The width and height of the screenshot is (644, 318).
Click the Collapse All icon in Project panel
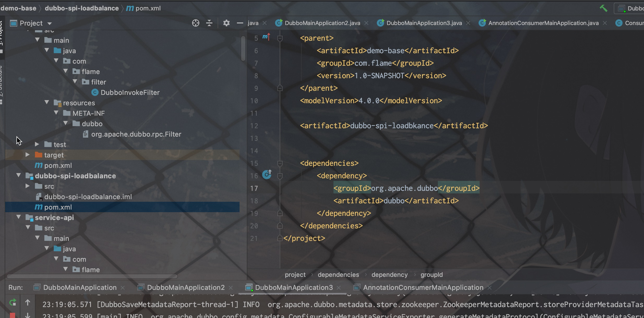[209, 23]
